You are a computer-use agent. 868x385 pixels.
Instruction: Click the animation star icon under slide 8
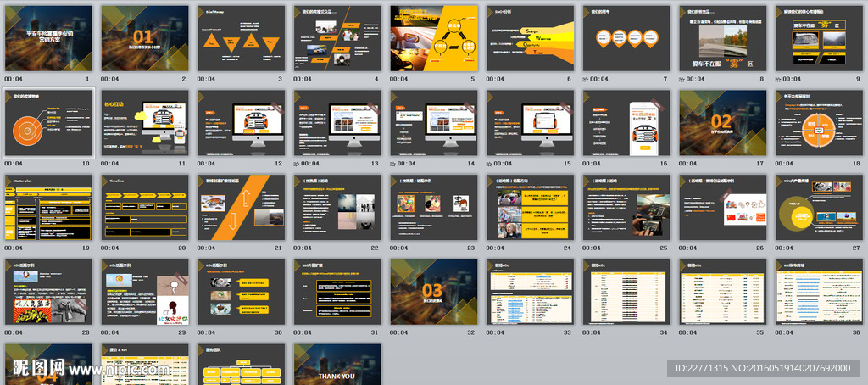(682, 79)
